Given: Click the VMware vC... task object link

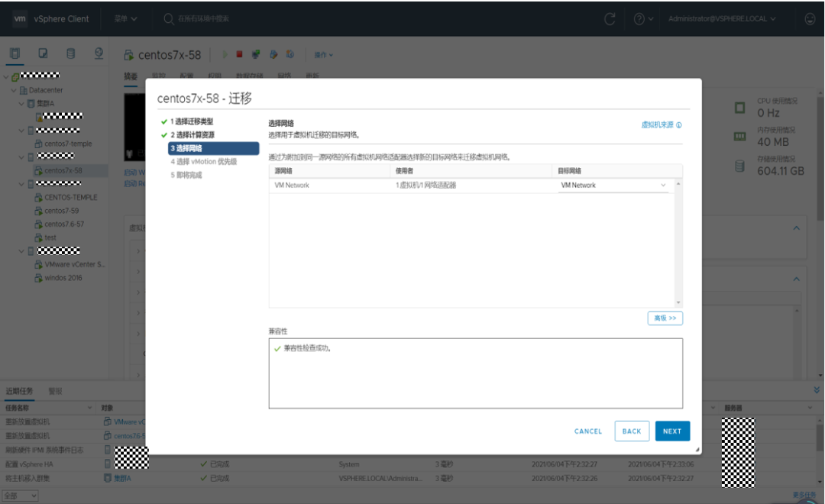Looking at the screenshot, I should 129,422.
